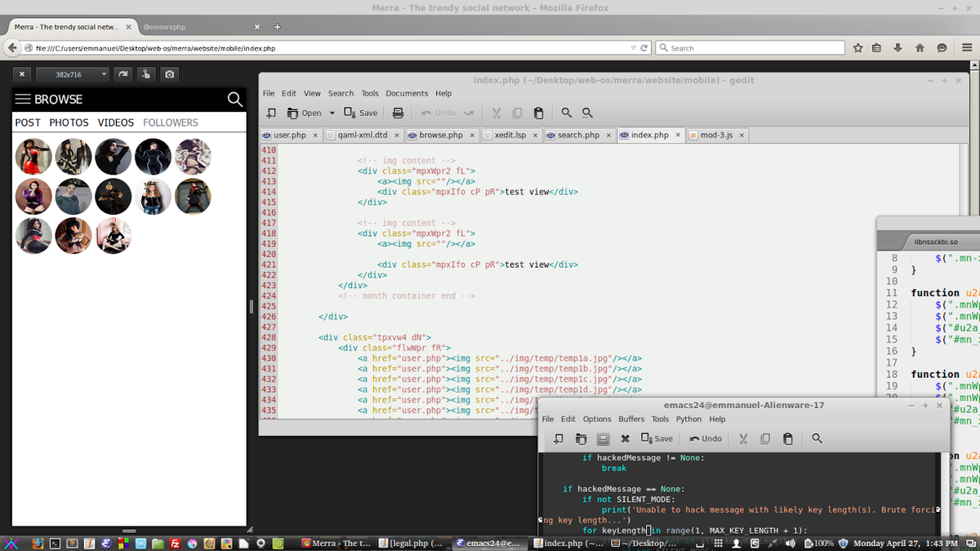Open the Firefox downloads arrow icon
Image resolution: width=980 pixels, height=551 pixels.
click(898, 48)
